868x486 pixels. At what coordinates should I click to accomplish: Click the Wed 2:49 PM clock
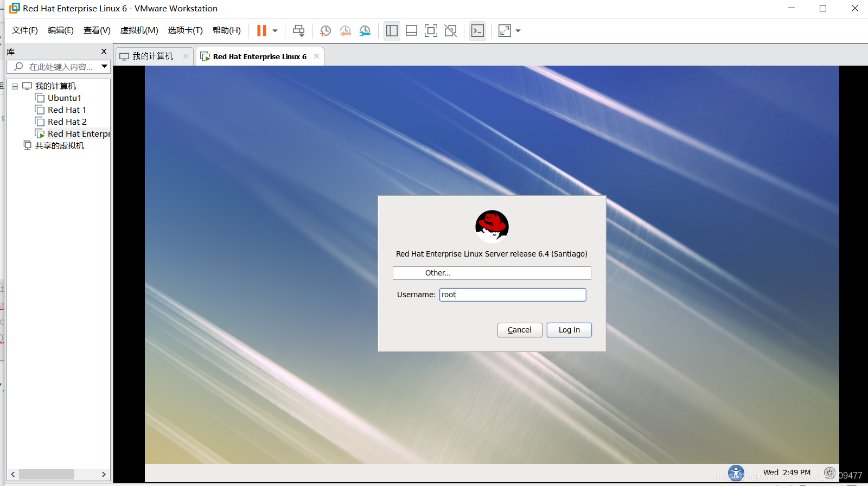click(x=787, y=472)
